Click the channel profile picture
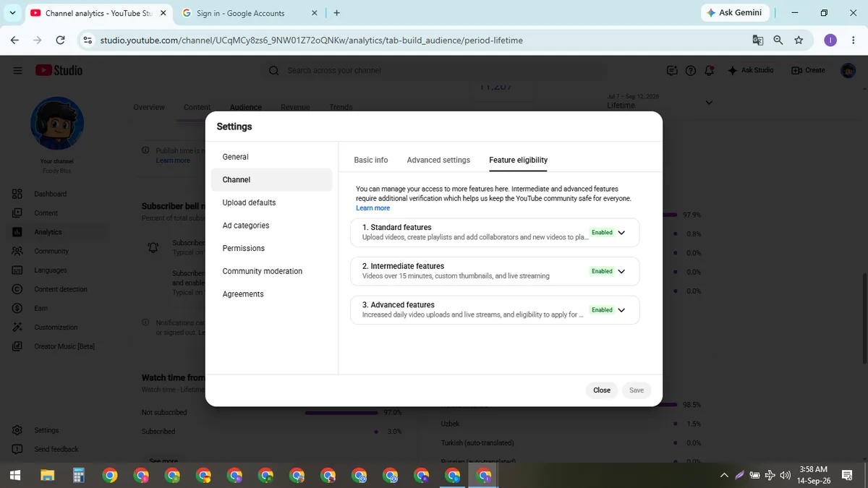 (x=57, y=124)
